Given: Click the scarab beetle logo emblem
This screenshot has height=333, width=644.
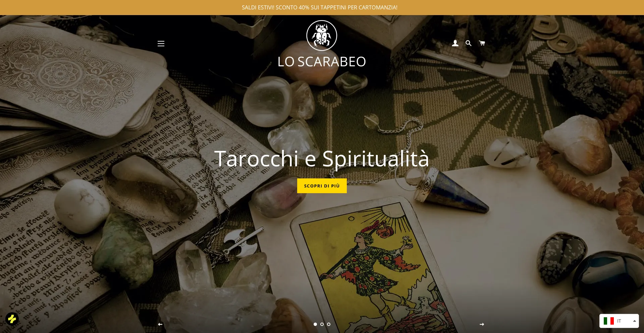Looking at the screenshot, I should pyautogui.click(x=322, y=36).
